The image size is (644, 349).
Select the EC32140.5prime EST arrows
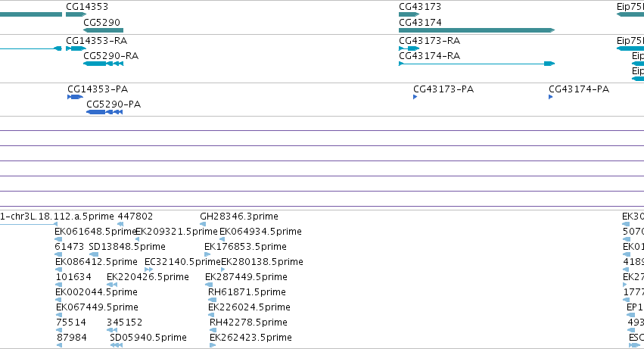coord(148,270)
